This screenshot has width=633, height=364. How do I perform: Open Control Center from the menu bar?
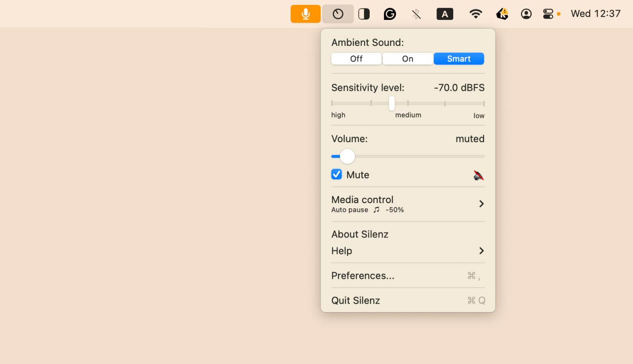pyautogui.click(x=548, y=14)
